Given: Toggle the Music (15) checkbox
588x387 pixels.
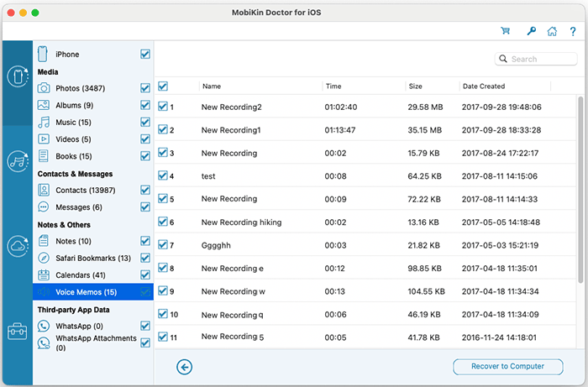Looking at the screenshot, I should [x=145, y=122].
